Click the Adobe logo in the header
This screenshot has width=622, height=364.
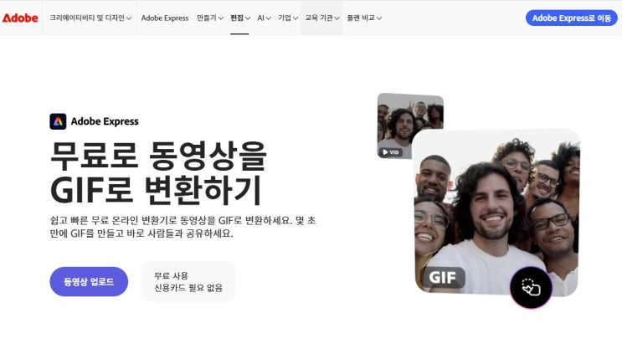click(x=20, y=18)
